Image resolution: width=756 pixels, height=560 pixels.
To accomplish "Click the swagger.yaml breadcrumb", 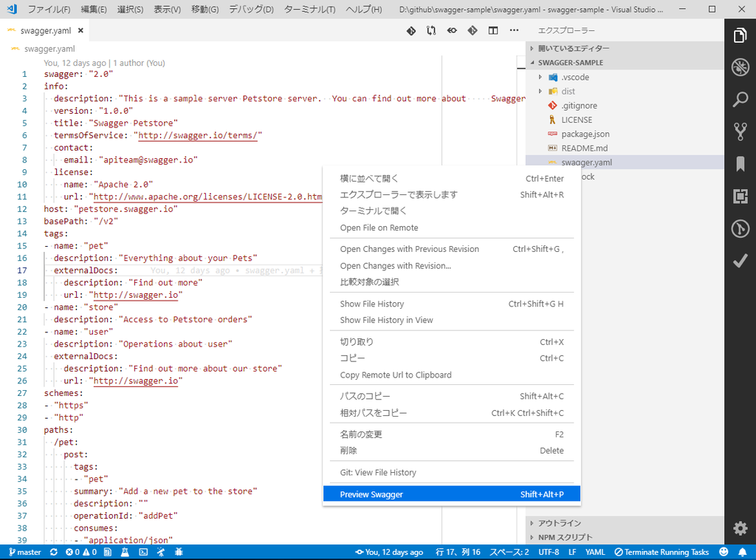I will click(x=49, y=49).
